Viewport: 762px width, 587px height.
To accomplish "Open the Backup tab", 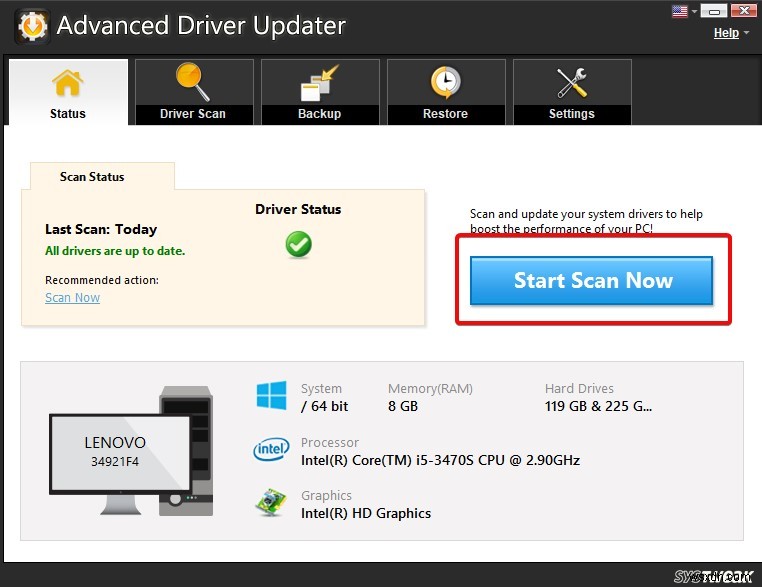I will [320, 92].
